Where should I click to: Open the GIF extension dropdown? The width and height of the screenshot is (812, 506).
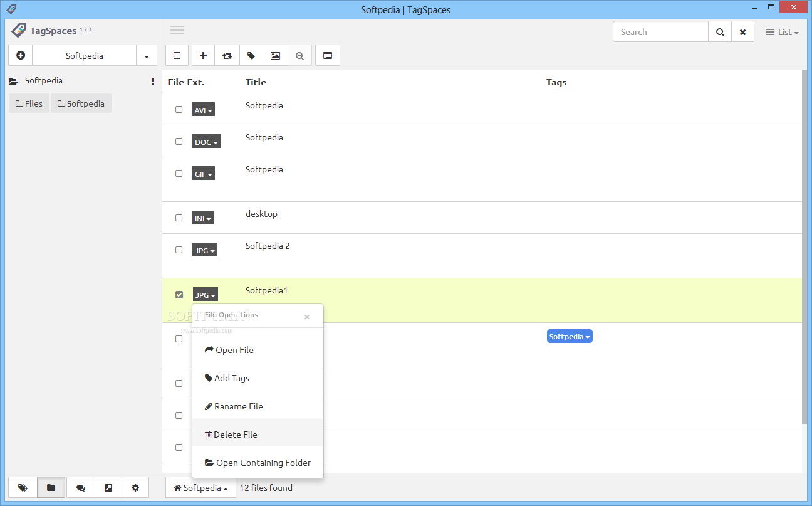[203, 174]
